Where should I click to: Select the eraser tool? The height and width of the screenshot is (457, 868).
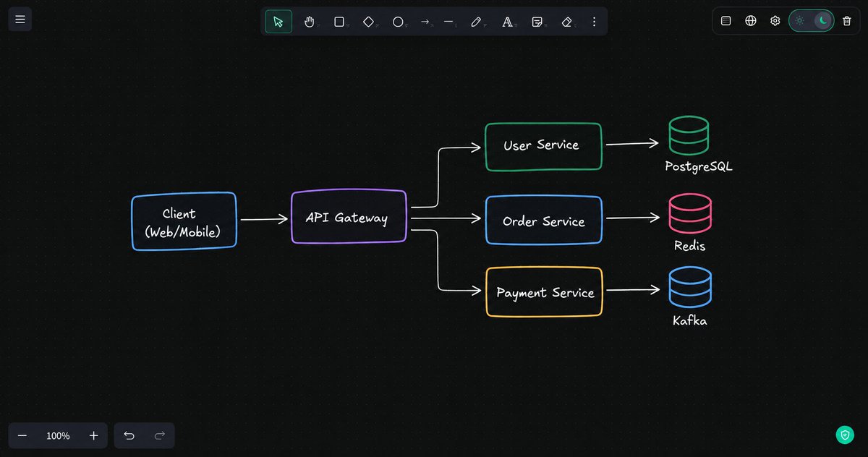click(566, 22)
